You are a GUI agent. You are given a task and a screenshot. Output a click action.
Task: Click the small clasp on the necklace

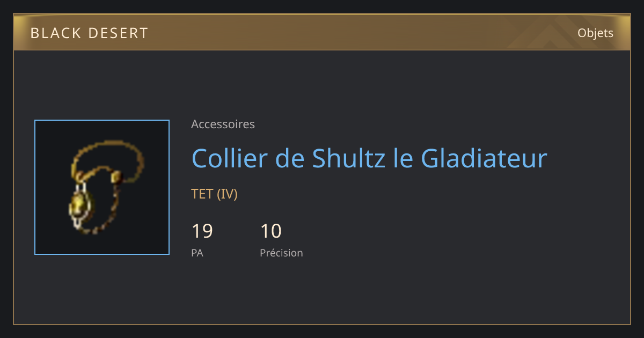point(116,177)
